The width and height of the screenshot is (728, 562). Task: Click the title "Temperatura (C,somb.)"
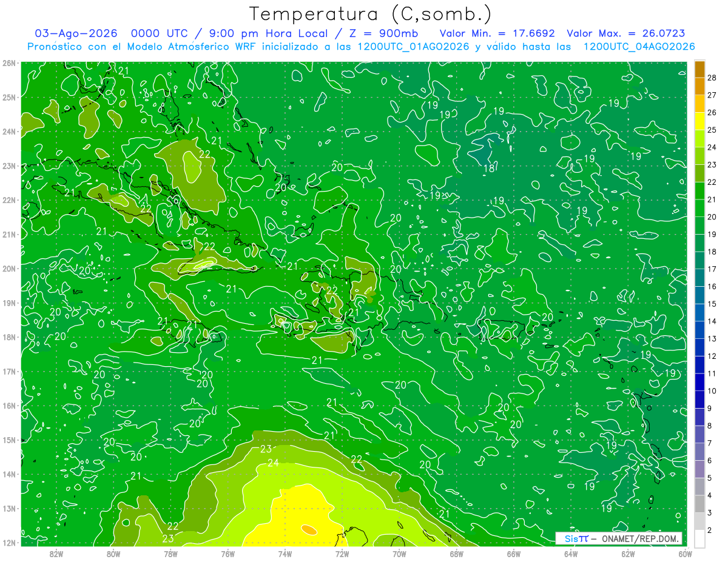pos(371,14)
